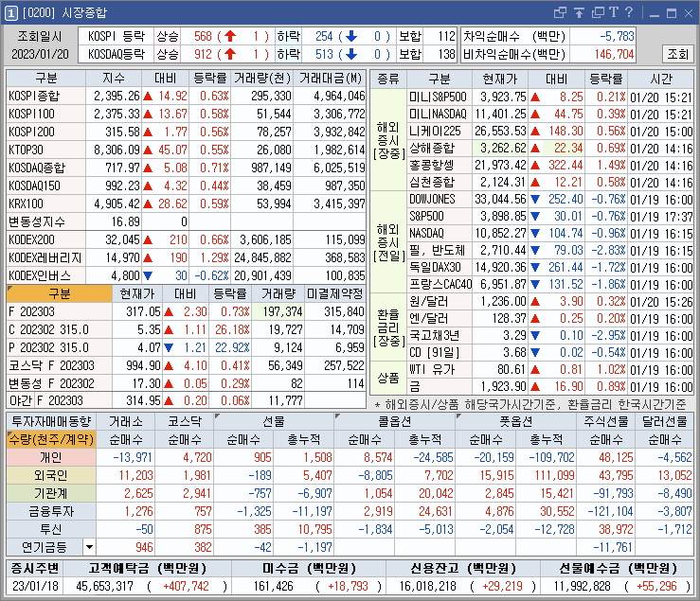
Task: Toggle the 수량(천주/계약) unit header
Action: pyautogui.click(x=51, y=439)
